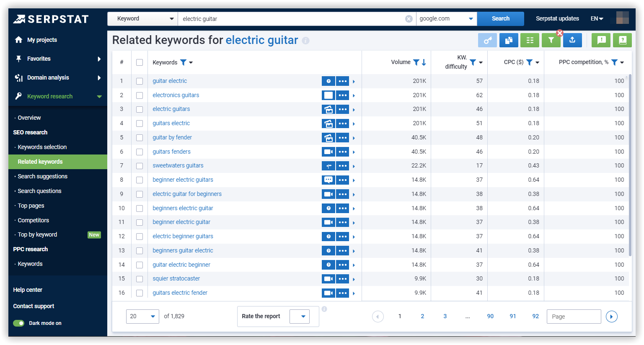Open the Rate the report dropdown
This screenshot has width=644, height=345.
[300, 317]
